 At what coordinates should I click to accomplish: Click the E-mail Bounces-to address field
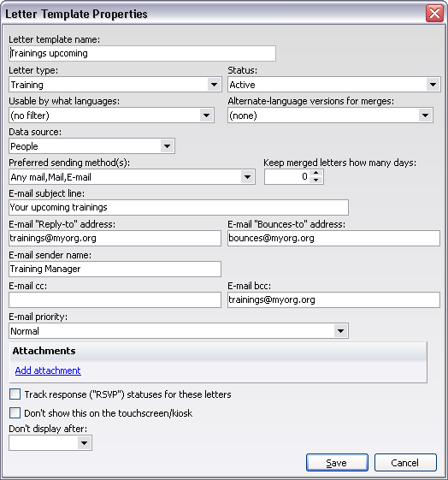[334, 238]
